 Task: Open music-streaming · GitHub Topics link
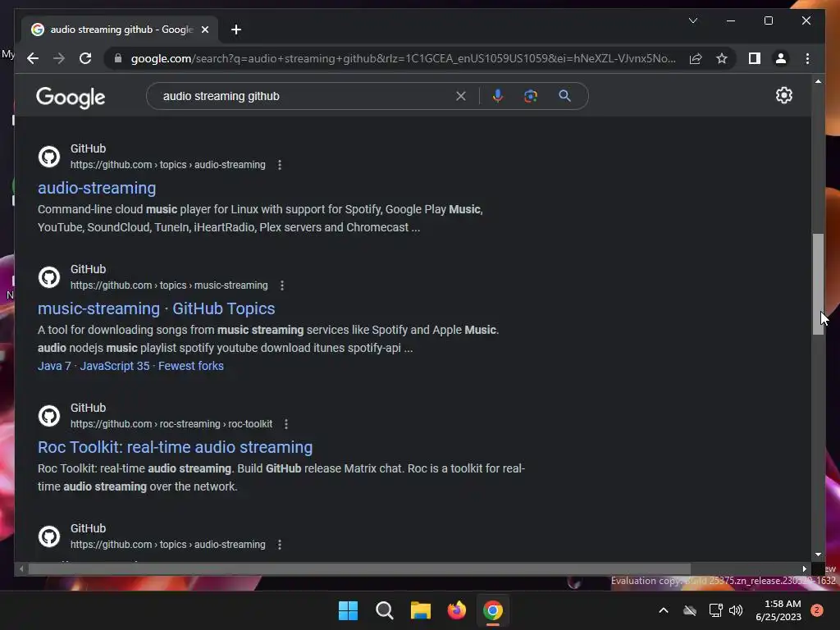coord(157,308)
